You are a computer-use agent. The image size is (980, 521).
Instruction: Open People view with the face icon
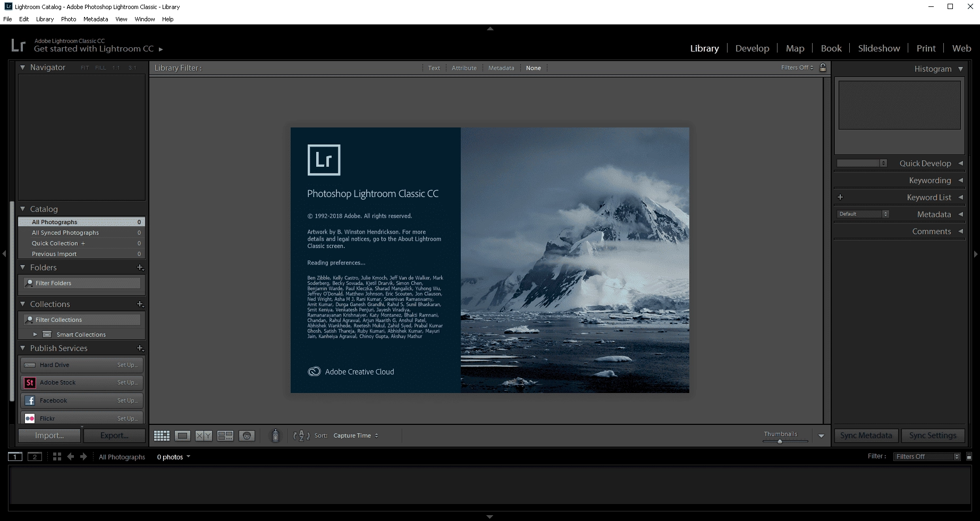pyautogui.click(x=247, y=435)
